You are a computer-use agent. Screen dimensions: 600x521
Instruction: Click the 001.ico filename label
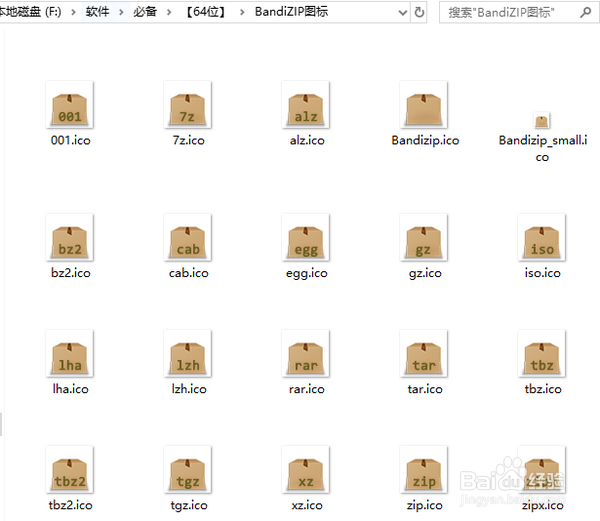pos(70,140)
